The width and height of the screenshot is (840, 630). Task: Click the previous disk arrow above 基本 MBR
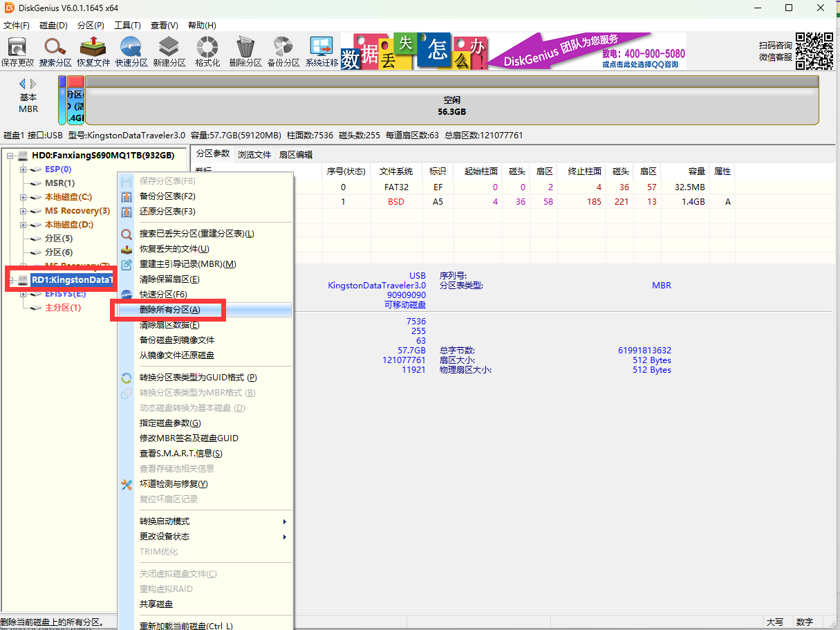23,83
